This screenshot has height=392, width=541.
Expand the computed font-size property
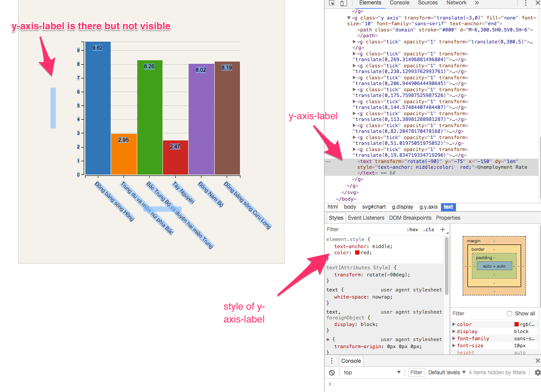[454, 345]
